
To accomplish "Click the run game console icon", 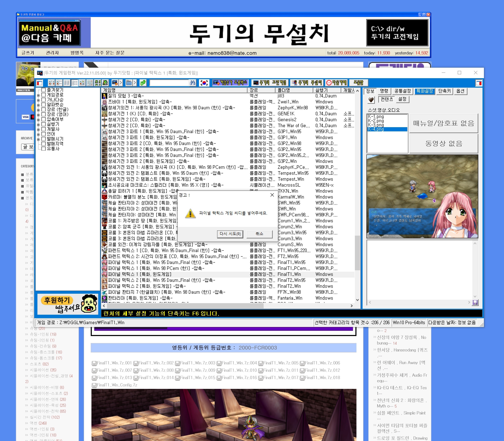I will pyautogui.click(x=115, y=83).
